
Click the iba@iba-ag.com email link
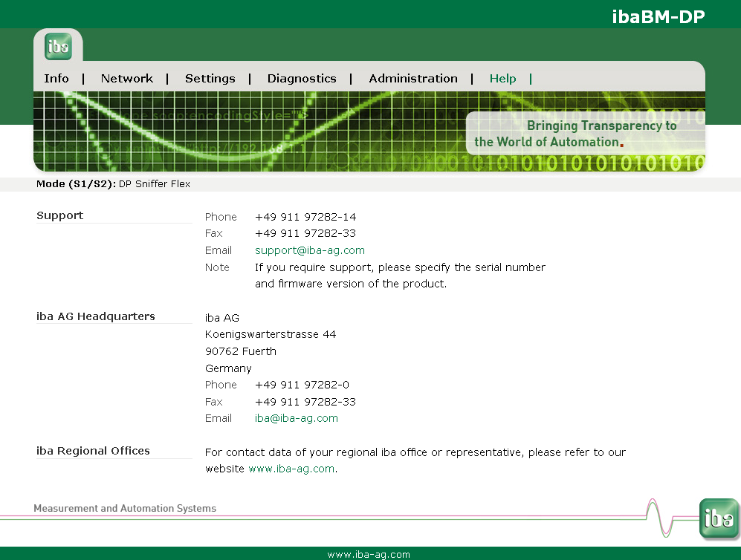pyautogui.click(x=297, y=418)
